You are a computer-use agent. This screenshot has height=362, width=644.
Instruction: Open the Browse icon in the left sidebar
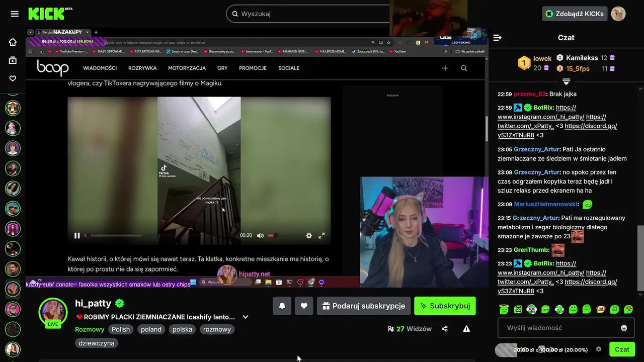coord(13,60)
